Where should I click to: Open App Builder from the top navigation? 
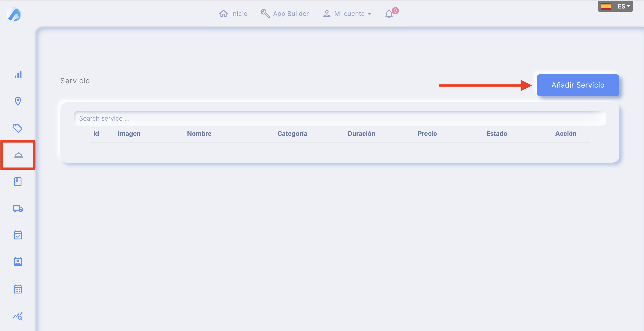284,13
